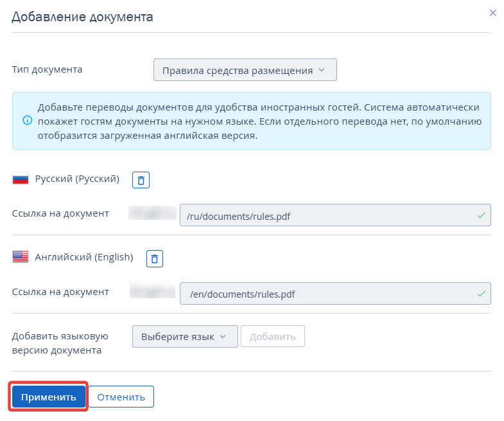Click the info icon in the blue notice

coord(27,120)
